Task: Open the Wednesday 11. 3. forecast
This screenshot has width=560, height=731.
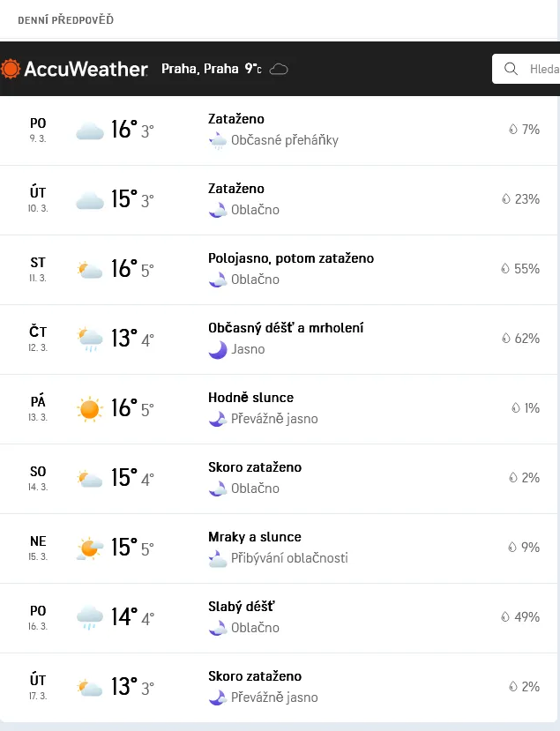Action: [280, 270]
